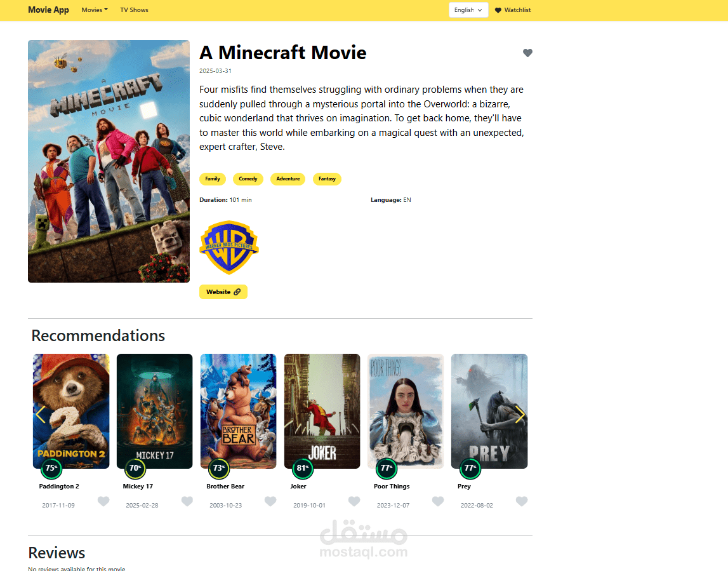
Task: Click Prey 77% rating badge
Action: (470, 468)
